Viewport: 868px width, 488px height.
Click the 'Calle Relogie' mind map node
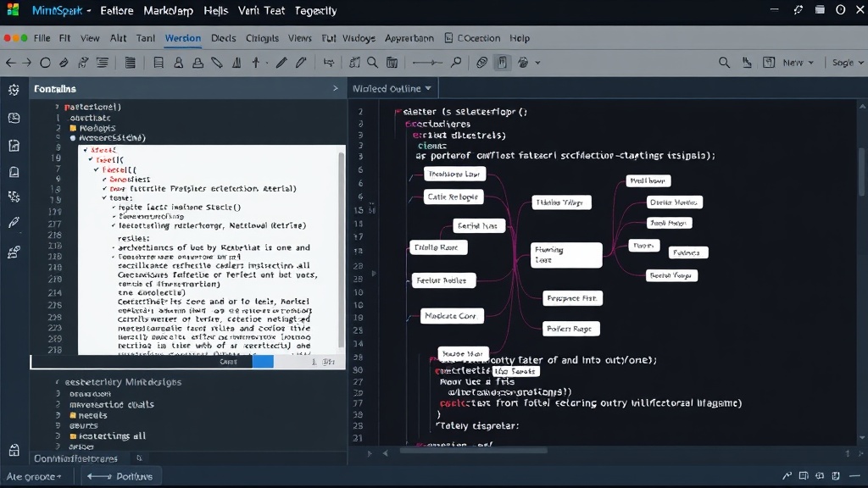[453, 197]
